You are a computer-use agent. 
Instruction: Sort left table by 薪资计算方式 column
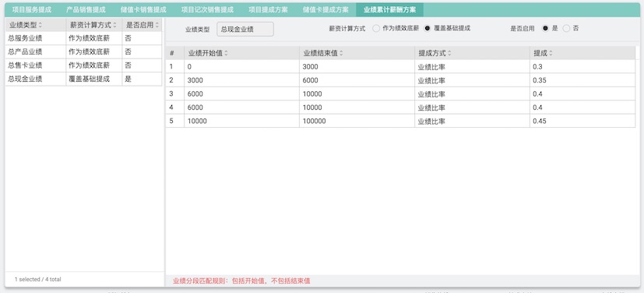pyautogui.click(x=93, y=25)
